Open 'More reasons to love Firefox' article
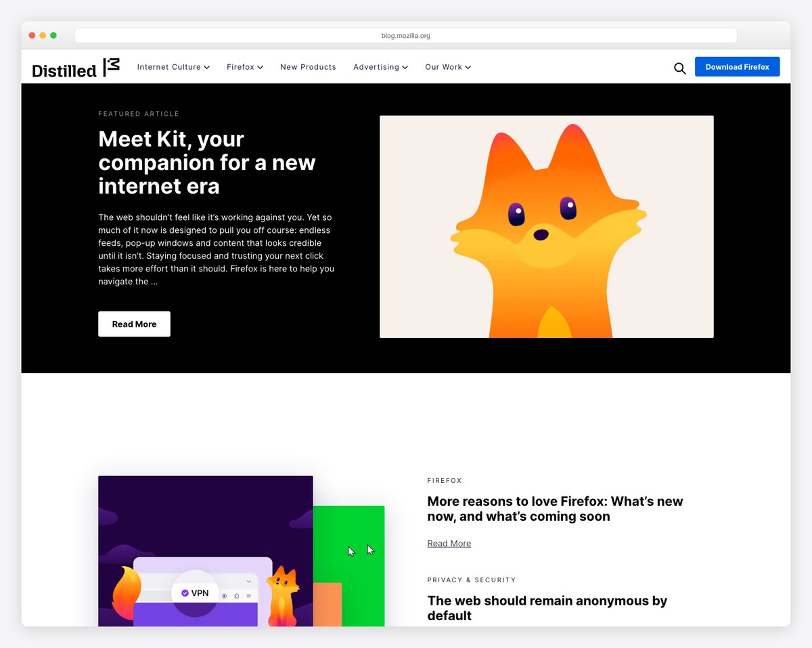The width and height of the screenshot is (812, 648). tap(555, 509)
